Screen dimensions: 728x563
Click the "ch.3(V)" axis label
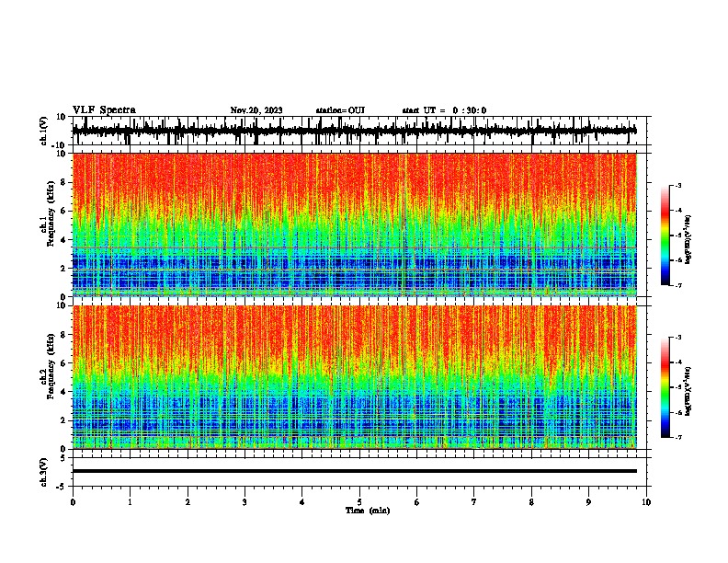point(44,472)
